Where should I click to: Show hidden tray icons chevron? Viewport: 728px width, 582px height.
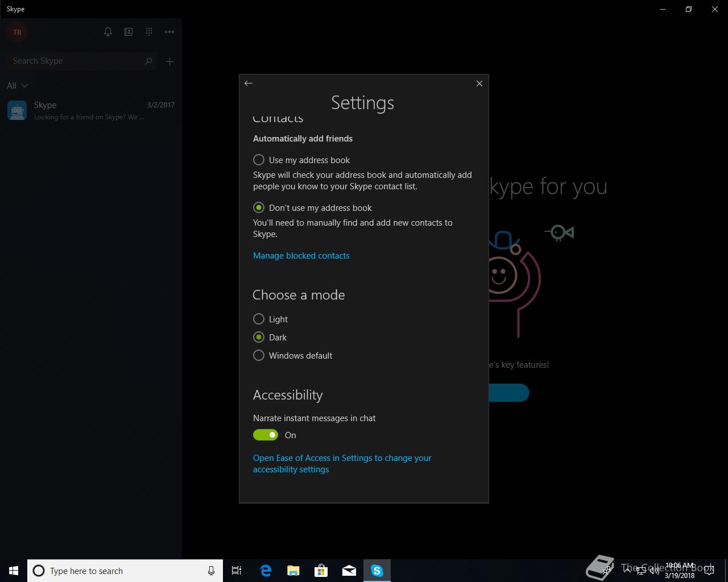click(627, 571)
